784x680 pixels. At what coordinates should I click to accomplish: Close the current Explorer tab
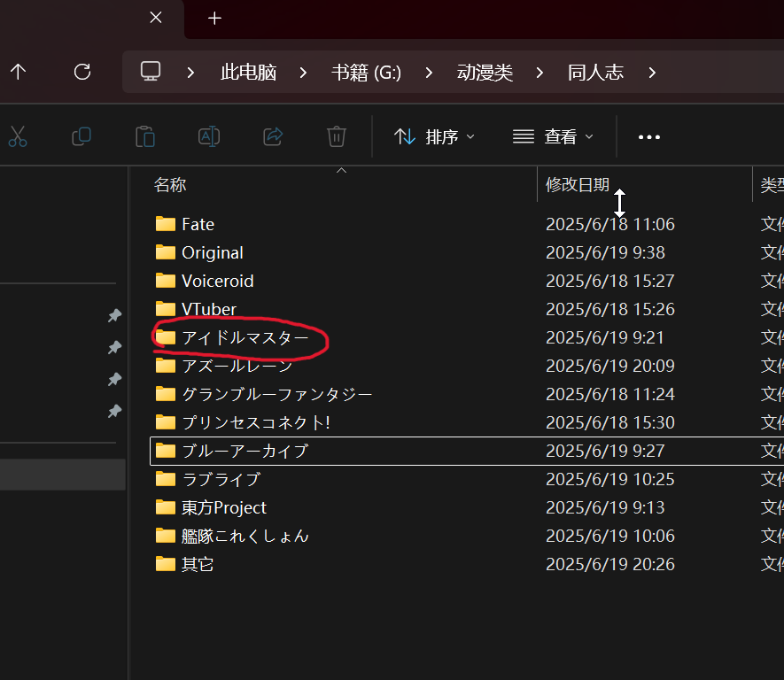coord(156,18)
